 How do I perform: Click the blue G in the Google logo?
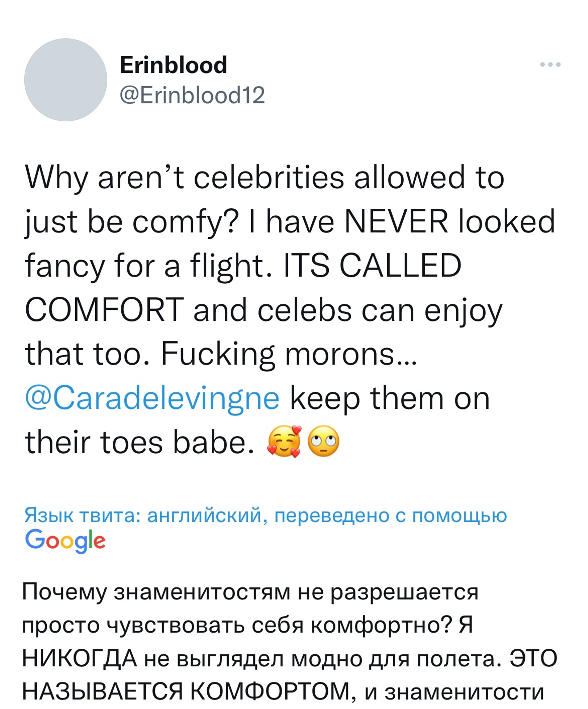pyautogui.click(x=35, y=538)
